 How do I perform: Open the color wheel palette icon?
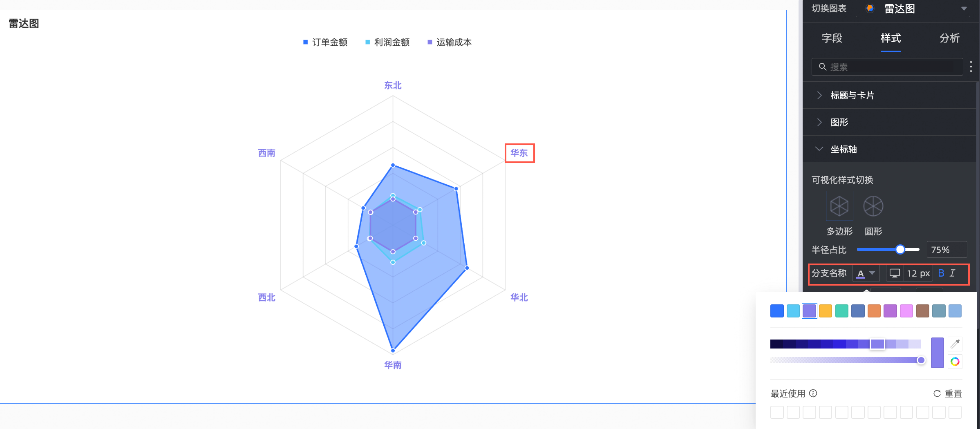[955, 362]
